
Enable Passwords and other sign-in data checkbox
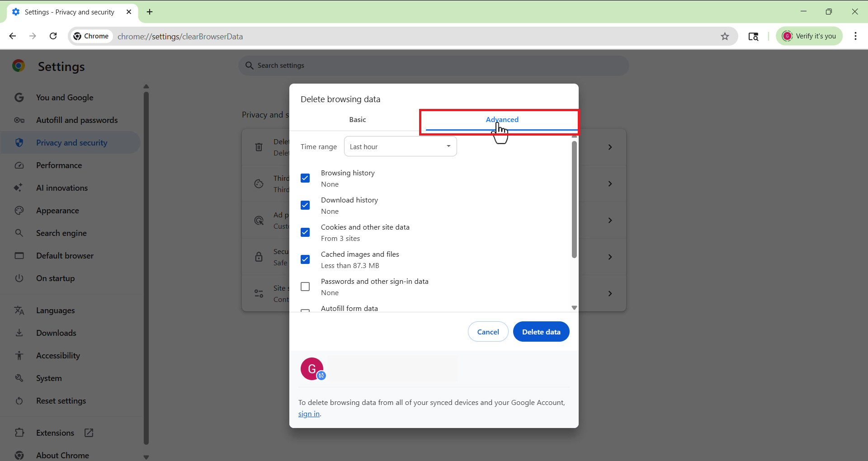tap(305, 287)
